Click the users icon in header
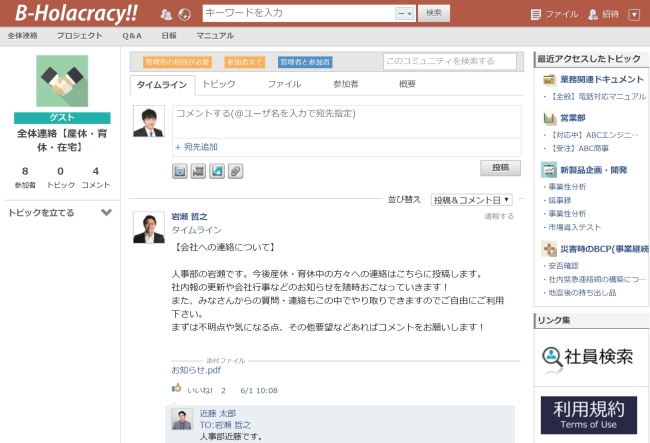The height and width of the screenshot is (443, 650). pyautogui.click(x=166, y=14)
